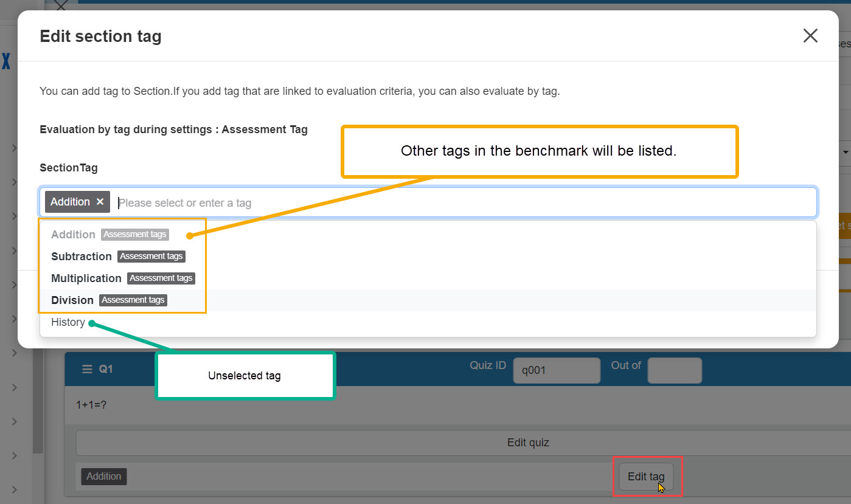Select the History tag option
This screenshot has width=851, height=504.
pyautogui.click(x=428, y=322)
